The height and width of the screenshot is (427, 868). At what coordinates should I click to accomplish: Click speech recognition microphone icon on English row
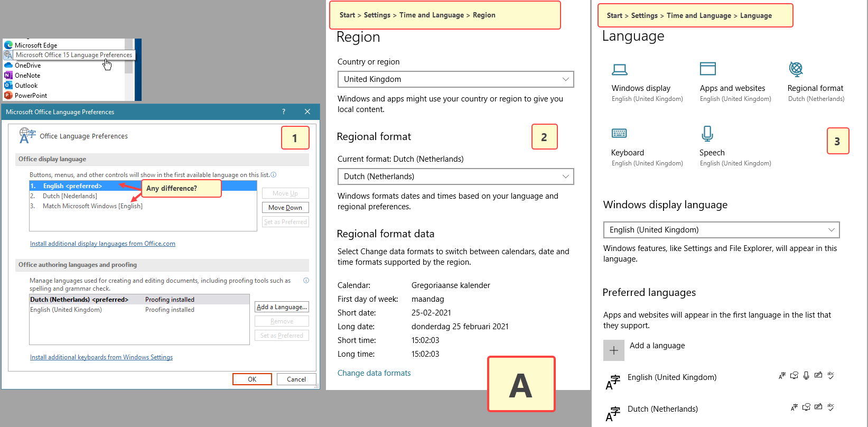click(806, 376)
